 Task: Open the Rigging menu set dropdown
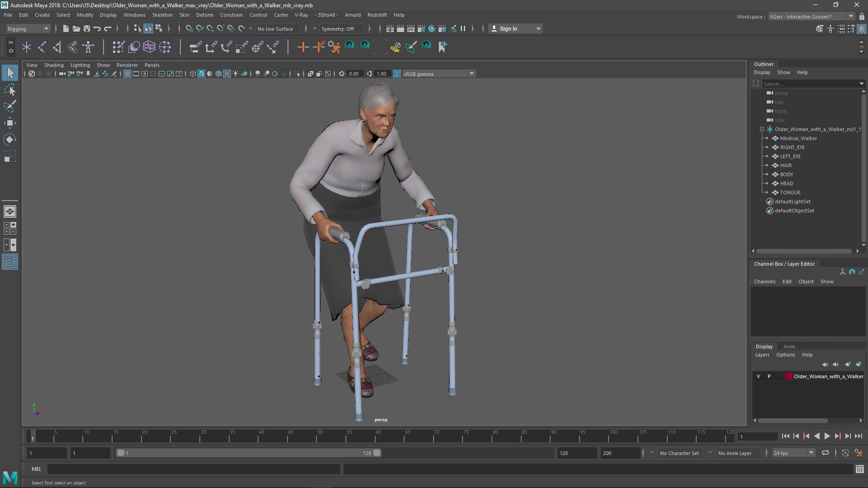click(x=28, y=28)
